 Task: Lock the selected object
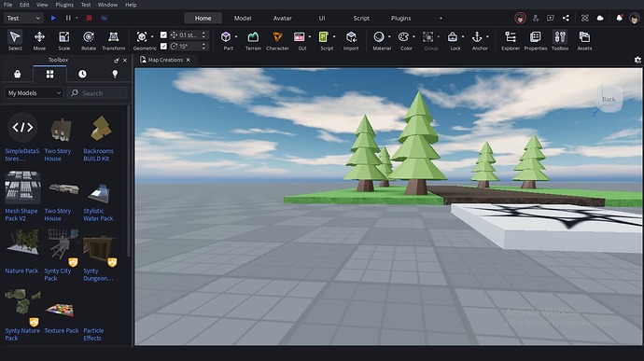[x=452, y=37]
